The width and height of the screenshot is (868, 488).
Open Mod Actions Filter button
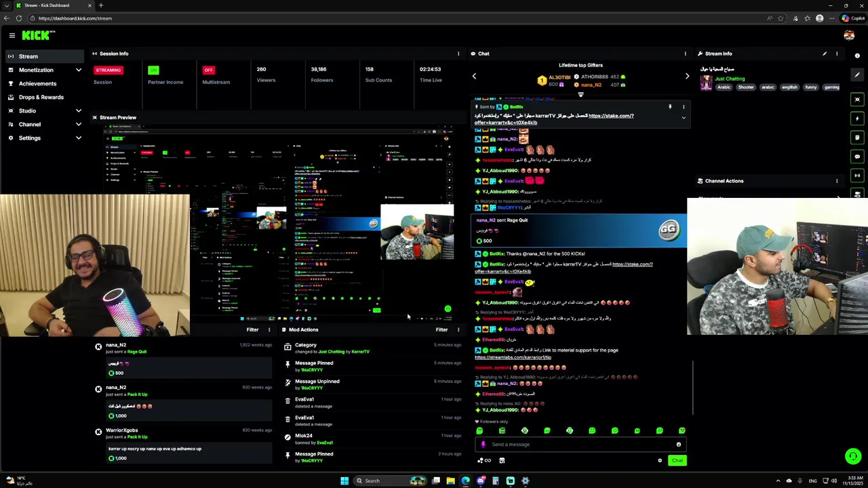coord(441,330)
